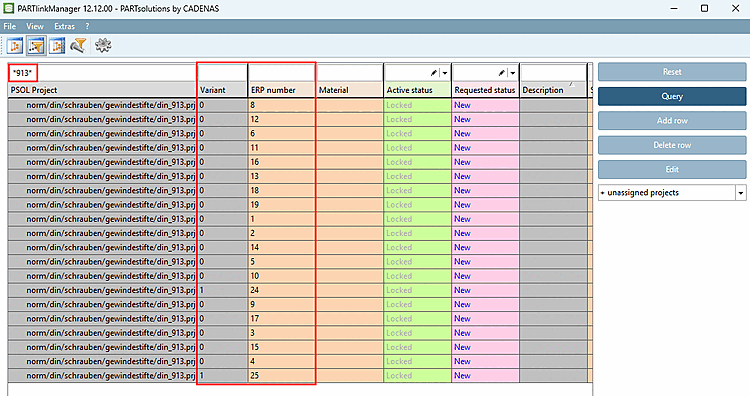Click PSOL Project cell in ERP number 10 row

click(x=102, y=276)
